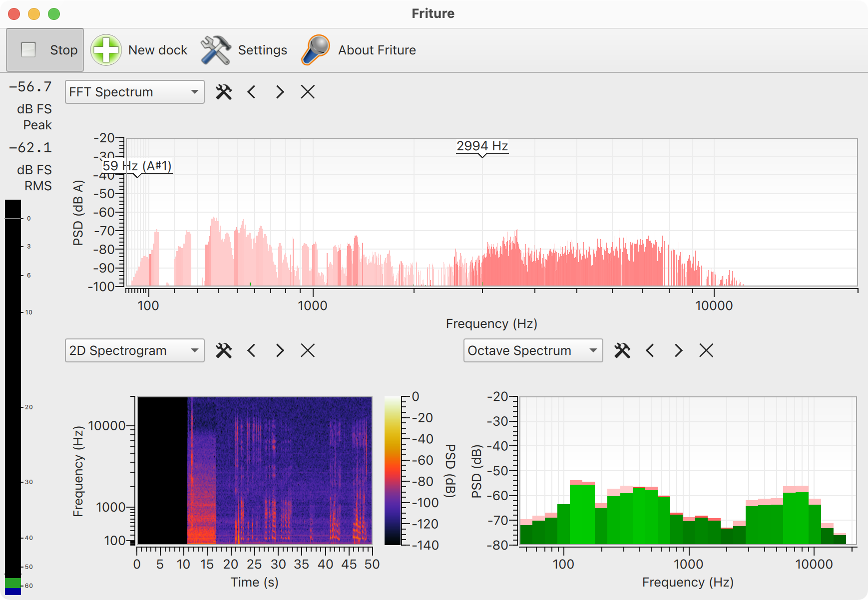Click the 59 Hz (A#1) marker label
Screen dimensions: 868x600
(137, 166)
